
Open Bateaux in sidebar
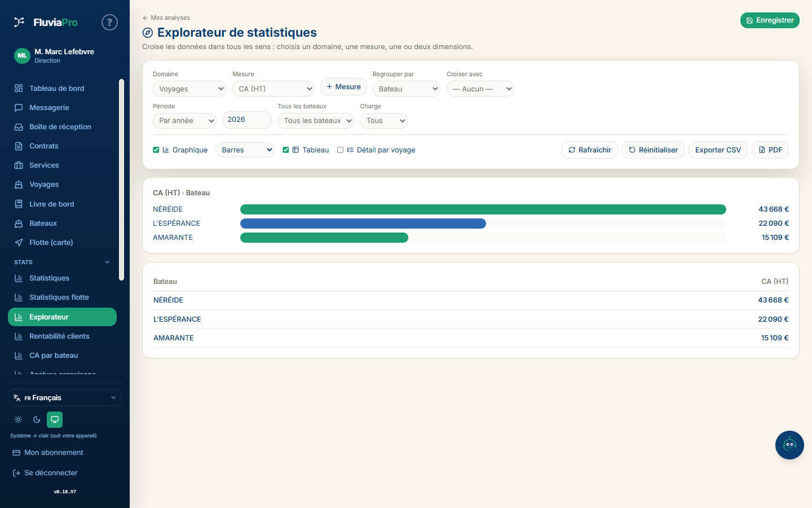click(62, 223)
